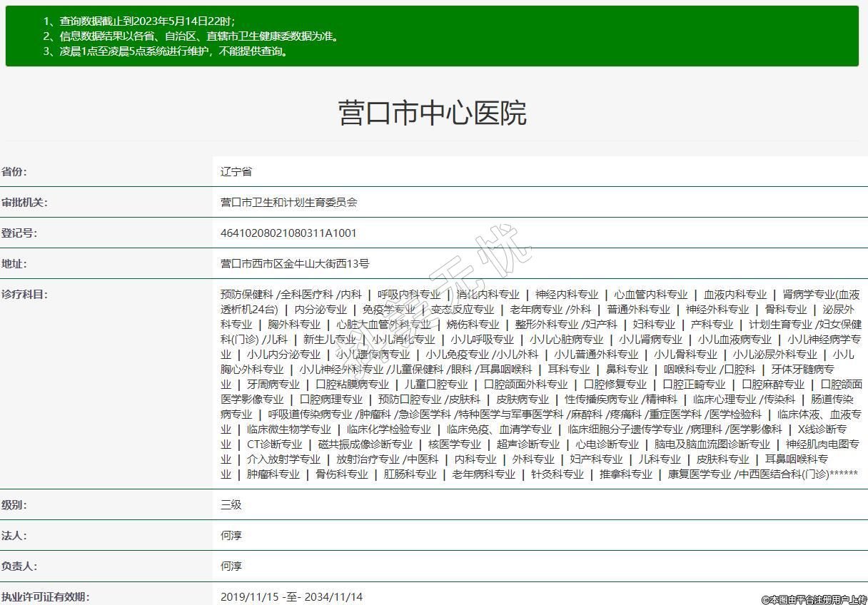Click the notice line about 2023年5月14日22时
Image resolution: width=868 pixels, height=605 pixels.
point(138,21)
